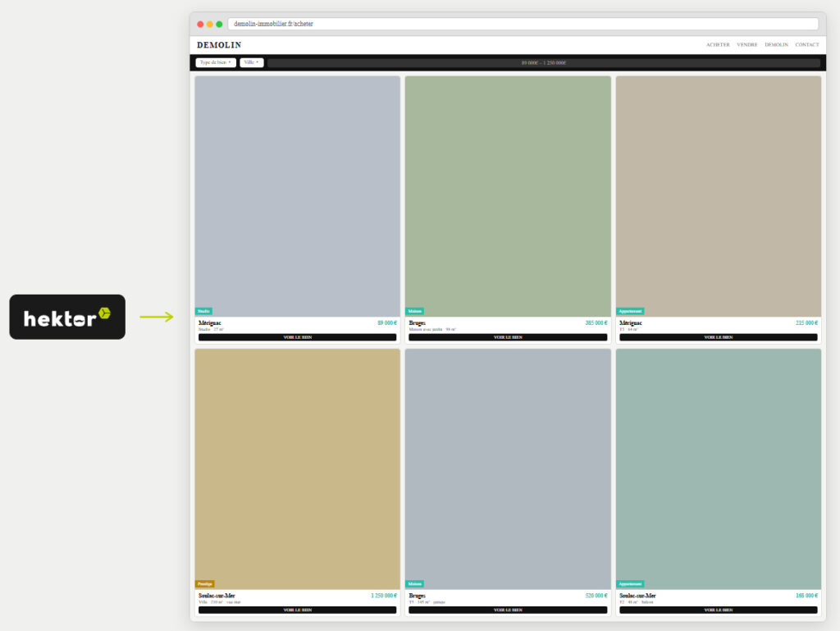Click the Hektor logo badge
Image resolution: width=840 pixels, height=631 pixels.
67,317
